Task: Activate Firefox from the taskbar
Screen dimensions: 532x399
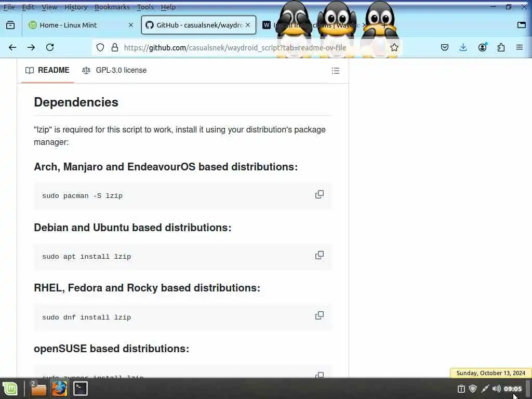Action: [x=59, y=389]
